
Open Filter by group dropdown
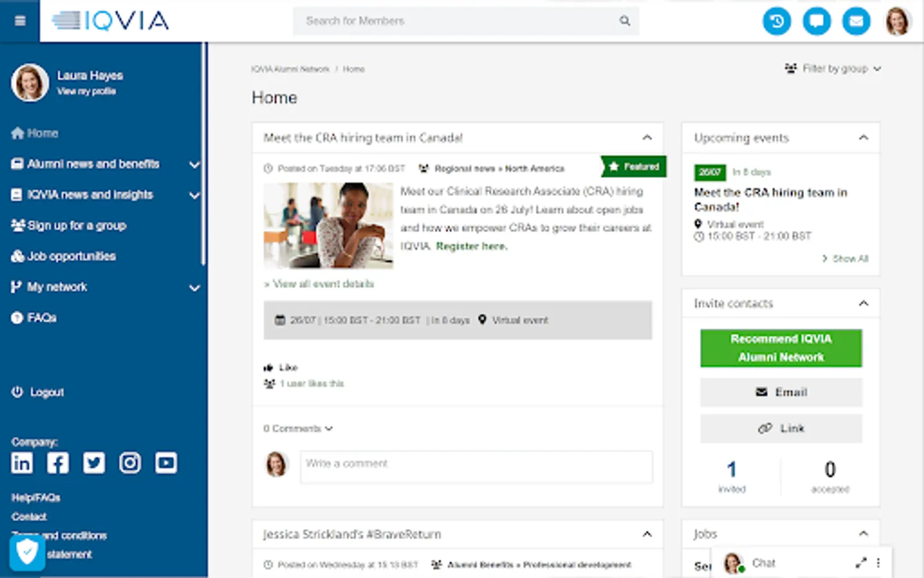(833, 68)
